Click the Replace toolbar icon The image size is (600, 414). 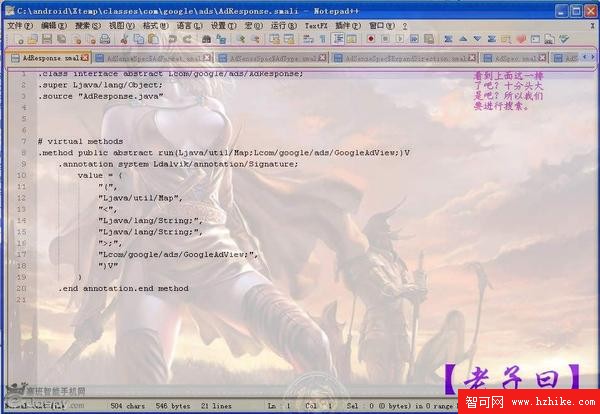[x=221, y=39]
